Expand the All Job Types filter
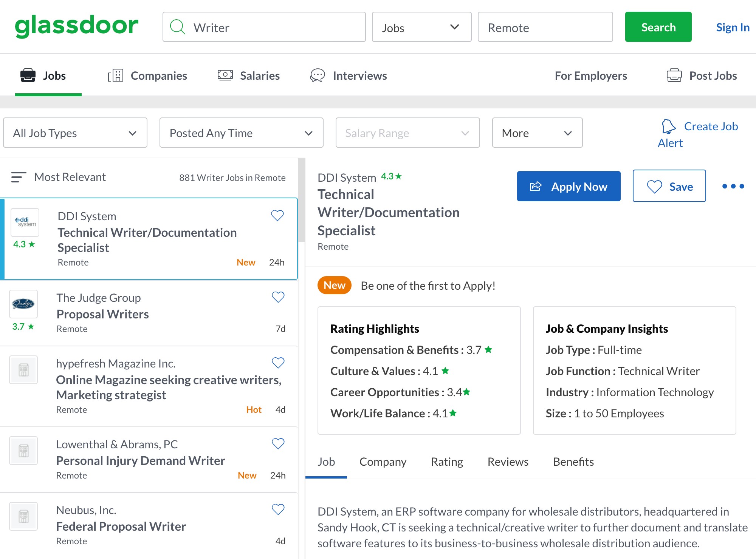Screen dimensions: 756x559 pyautogui.click(x=75, y=133)
